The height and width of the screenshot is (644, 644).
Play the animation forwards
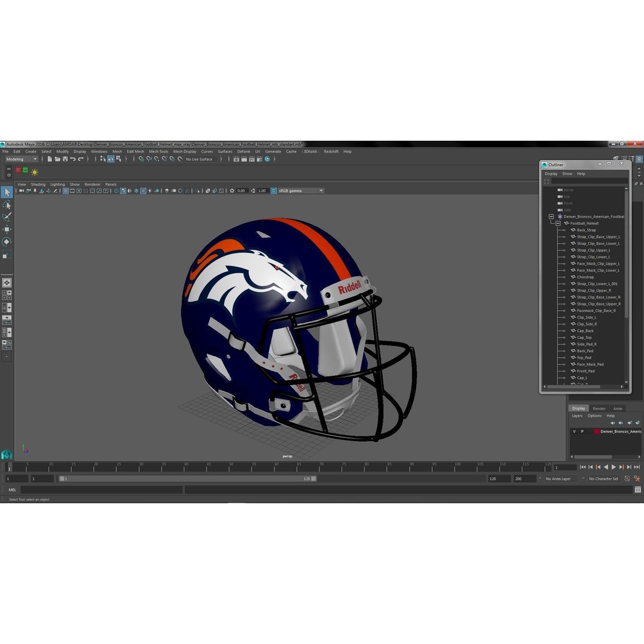[x=614, y=467]
